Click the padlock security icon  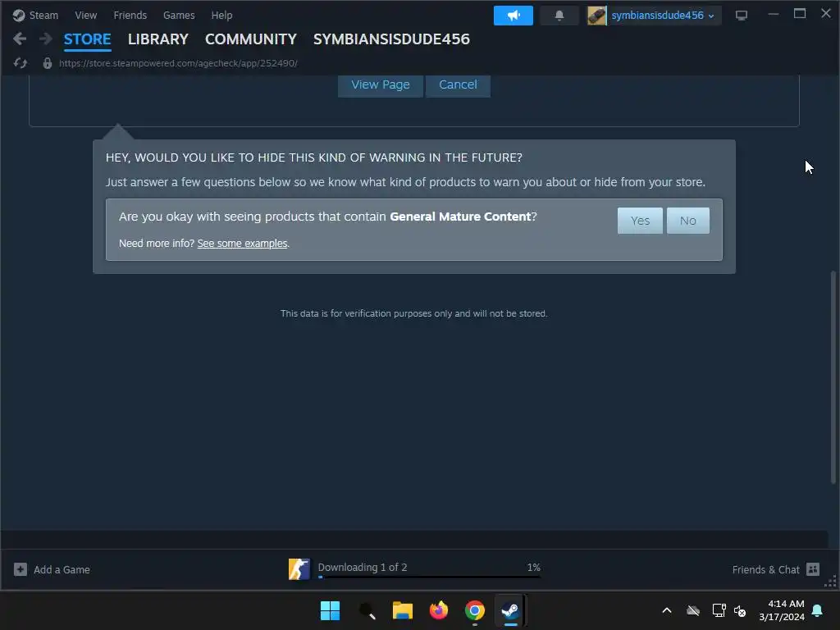coord(47,63)
